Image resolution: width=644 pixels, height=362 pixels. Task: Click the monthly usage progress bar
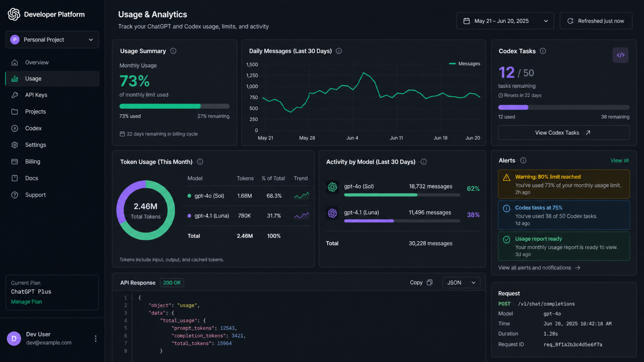(x=175, y=106)
